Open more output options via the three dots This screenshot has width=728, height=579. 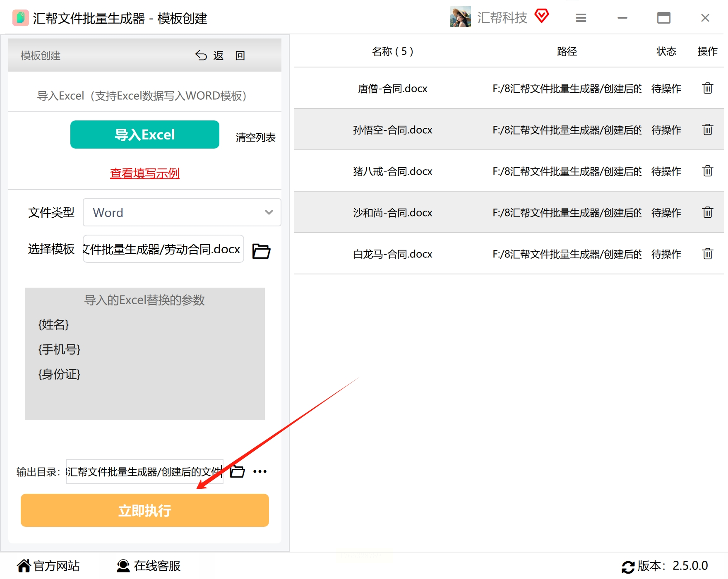pos(260,471)
